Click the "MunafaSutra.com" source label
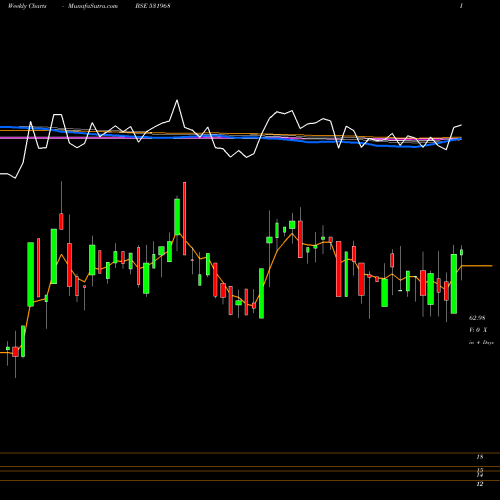This screenshot has height=500, width=500. click(x=93, y=6)
